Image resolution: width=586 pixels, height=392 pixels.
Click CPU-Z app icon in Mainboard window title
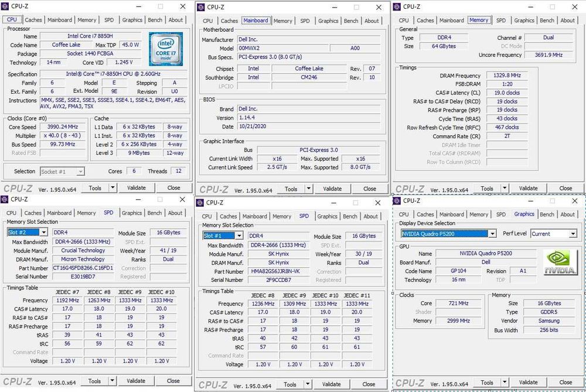200,7
